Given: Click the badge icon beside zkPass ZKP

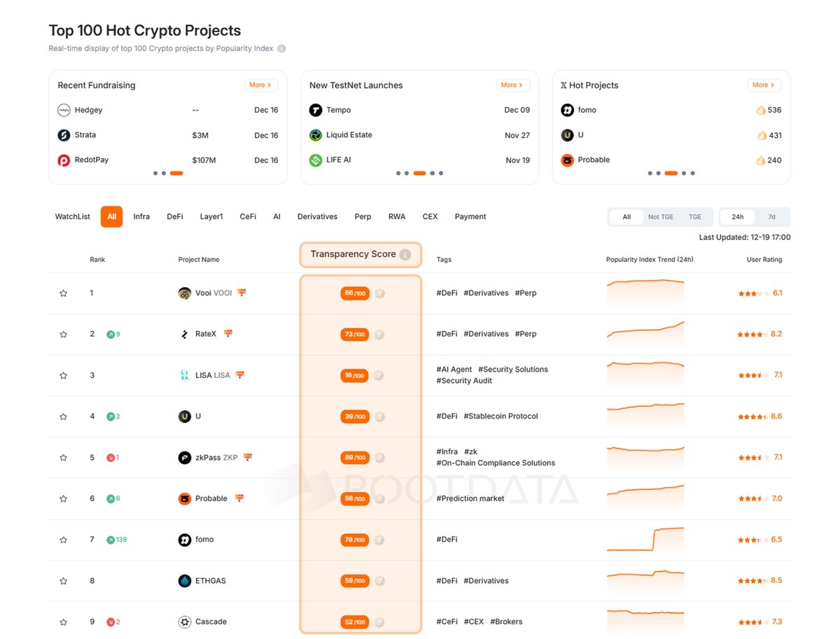Looking at the screenshot, I should click(248, 457).
